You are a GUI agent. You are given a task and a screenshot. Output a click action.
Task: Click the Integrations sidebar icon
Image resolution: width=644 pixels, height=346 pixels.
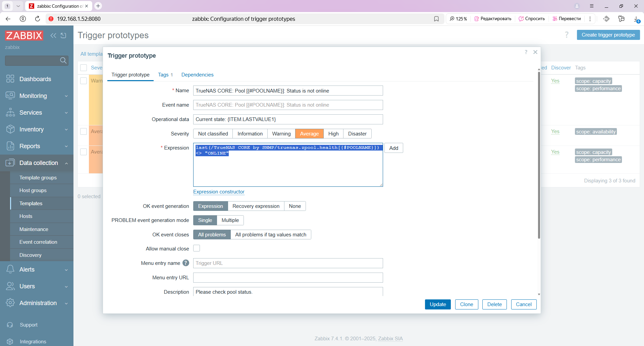click(x=10, y=342)
